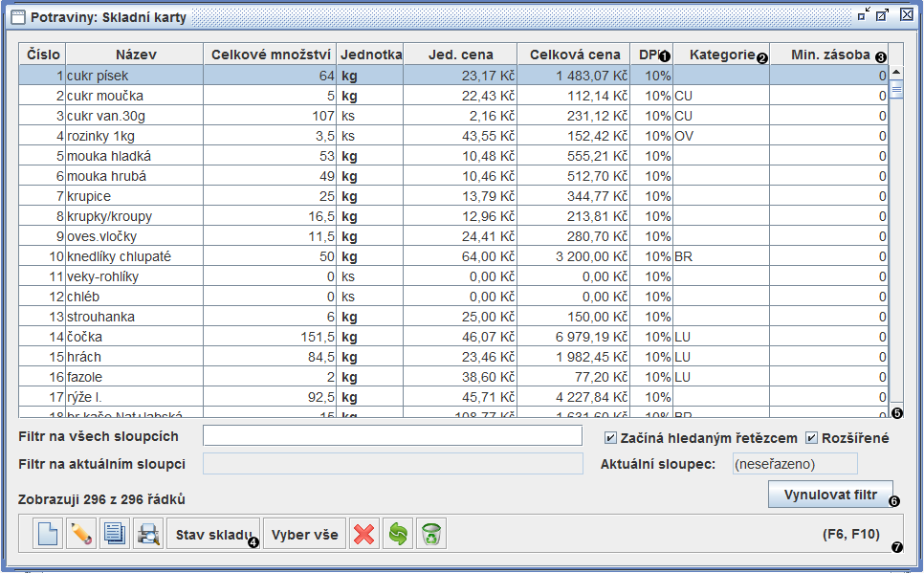Click the table's scroll up arrow
The width and height of the screenshot is (924, 573).
click(896, 71)
